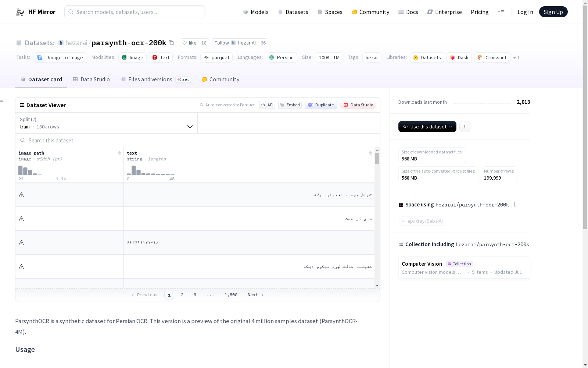
Task: Expand the Use this dataset dropdown
Action: (427, 127)
